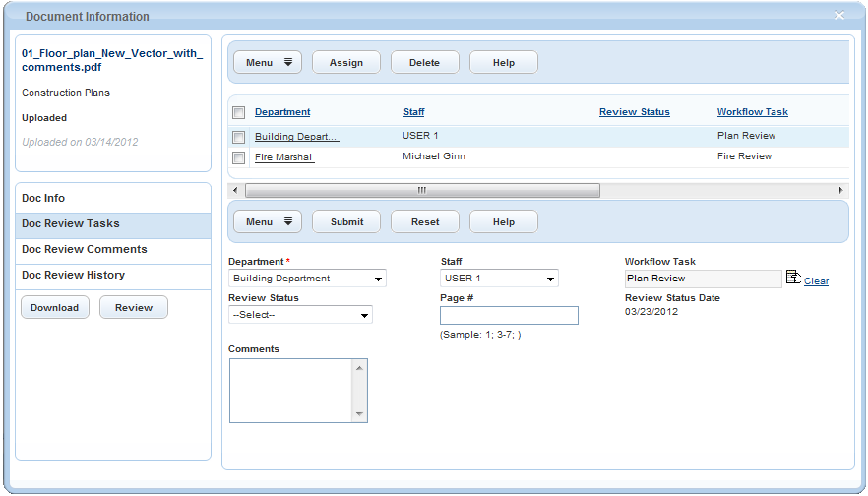
Task: Click the Clear link
Action: click(x=816, y=281)
